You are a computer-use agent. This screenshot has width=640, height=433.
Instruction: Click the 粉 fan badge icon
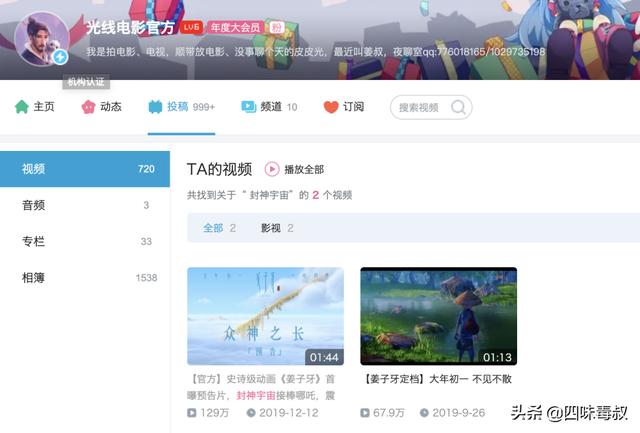[x=276, y=27]
